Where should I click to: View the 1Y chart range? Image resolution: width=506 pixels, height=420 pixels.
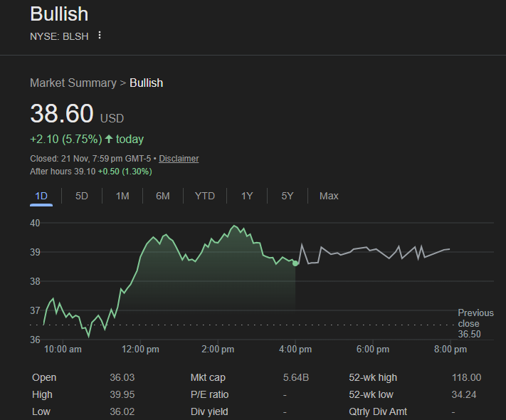click(x=247, y=196)
